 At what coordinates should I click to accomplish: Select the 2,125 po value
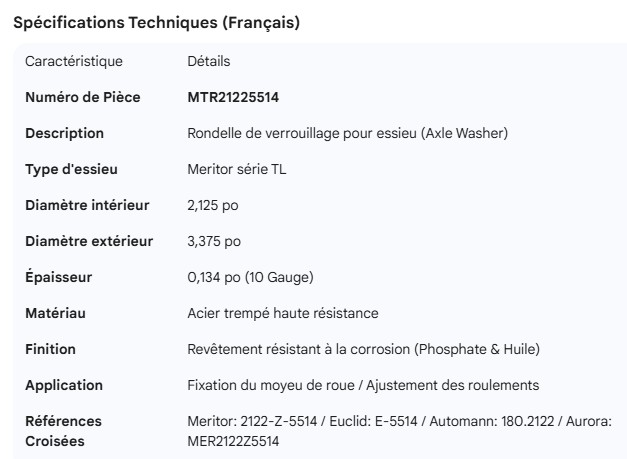pos(213,205)
